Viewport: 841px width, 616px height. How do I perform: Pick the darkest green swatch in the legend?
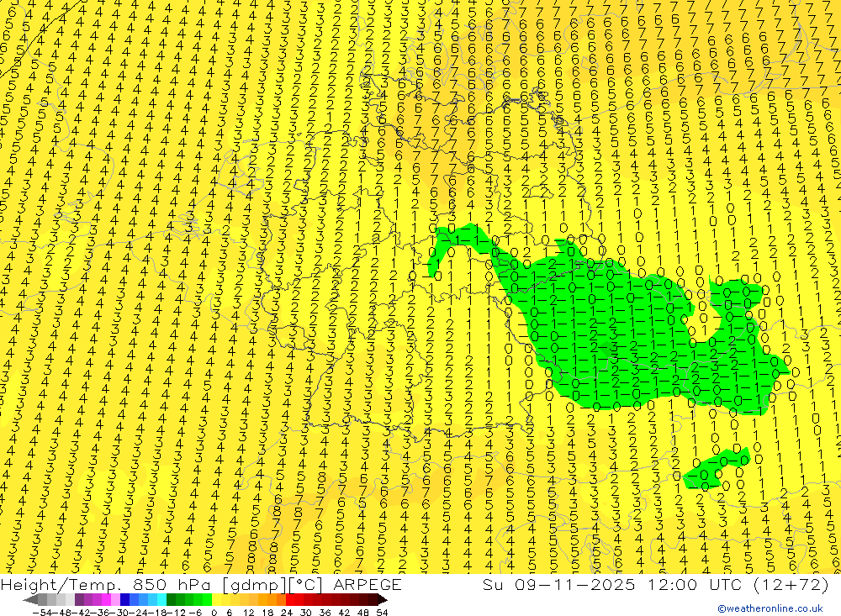coord(171,599)
